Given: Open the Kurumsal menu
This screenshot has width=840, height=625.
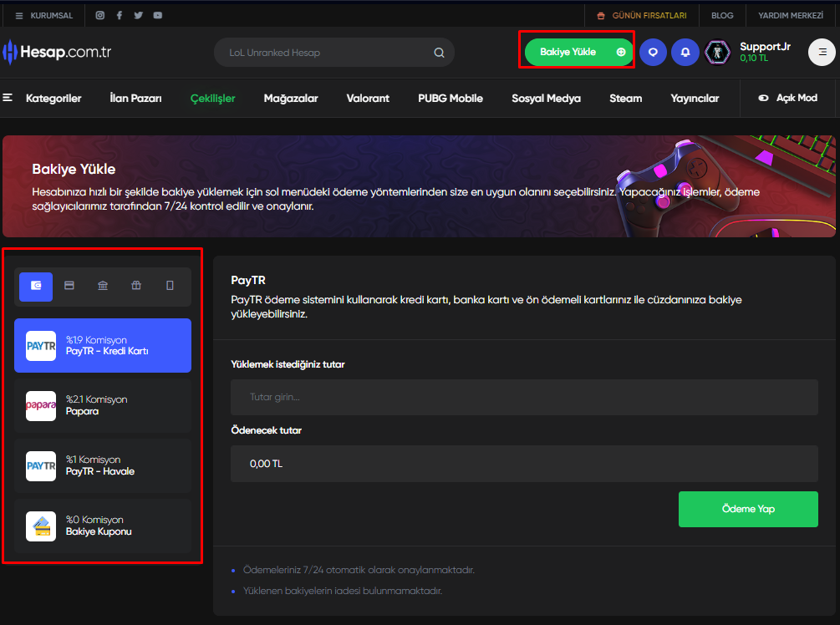Looking at the screenshot, I should click(x=44, y=16).
